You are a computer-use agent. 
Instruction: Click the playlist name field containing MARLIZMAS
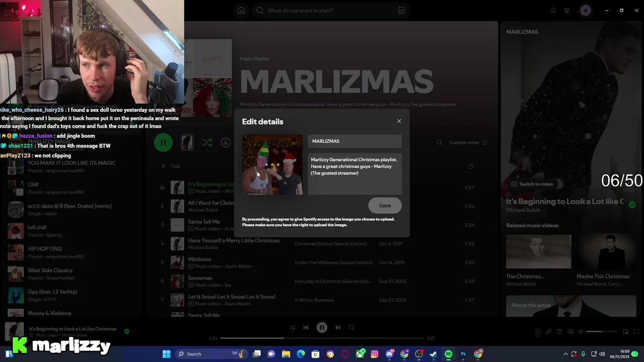[x=355, y=141]
